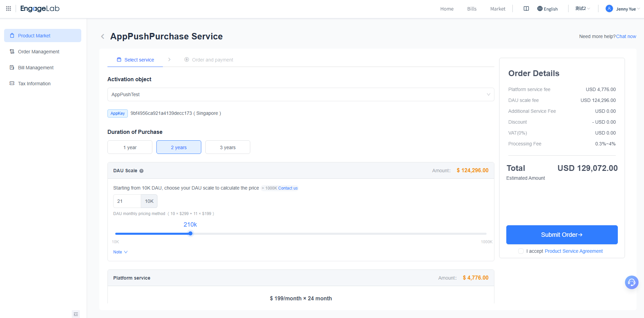Open Tax Information in the sidebar
The height and width of the screenshot is (318, 644).
point(43,83)
